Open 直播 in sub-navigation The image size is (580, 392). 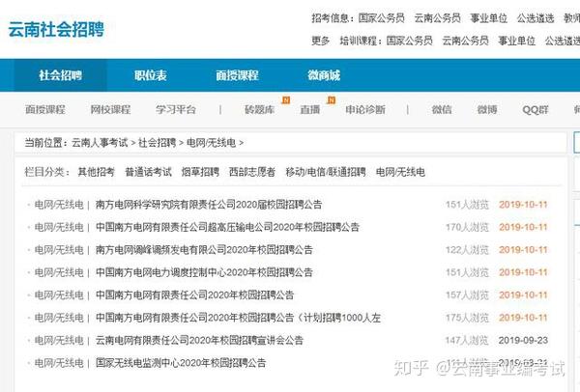point(310,109)
